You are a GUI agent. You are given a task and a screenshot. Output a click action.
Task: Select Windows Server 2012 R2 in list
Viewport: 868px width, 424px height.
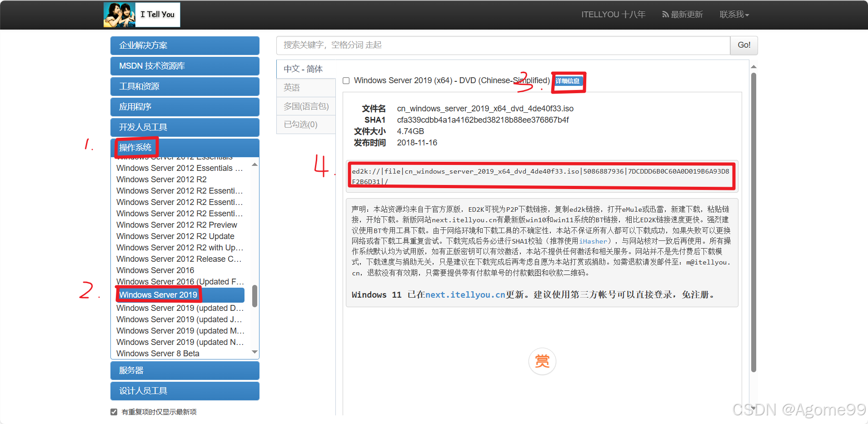(161, 180)
